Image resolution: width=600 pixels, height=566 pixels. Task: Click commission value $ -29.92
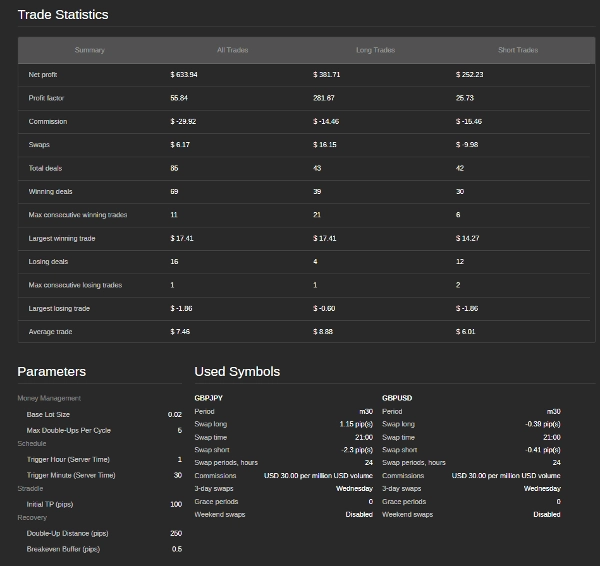183,122
